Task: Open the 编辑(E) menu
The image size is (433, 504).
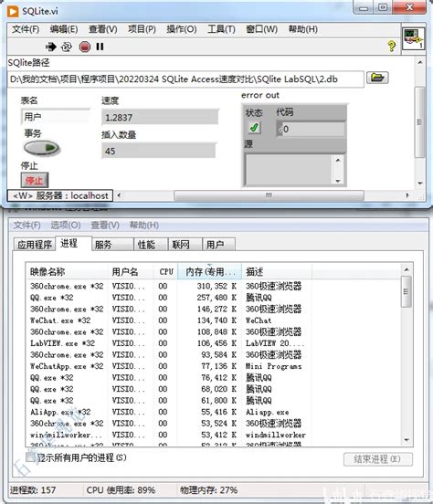Action: coord(64,29)
